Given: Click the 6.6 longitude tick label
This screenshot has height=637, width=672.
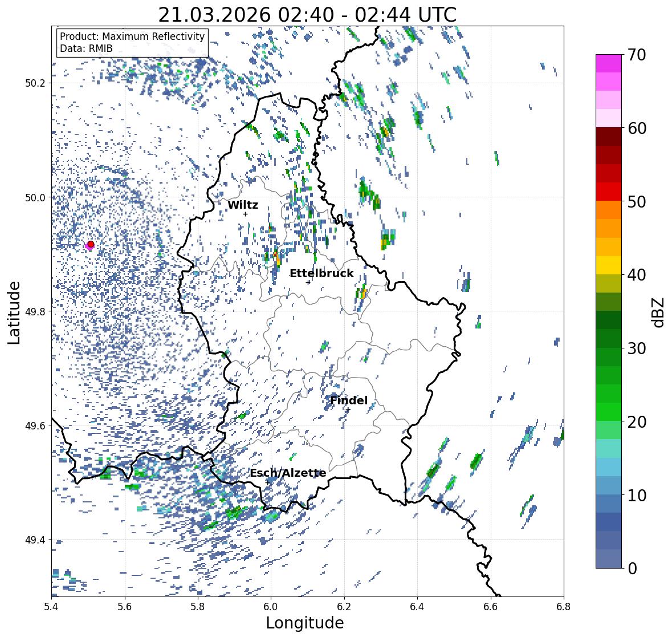Looking at the screenshot, I should pyautogui.click(x=491, y=607).
